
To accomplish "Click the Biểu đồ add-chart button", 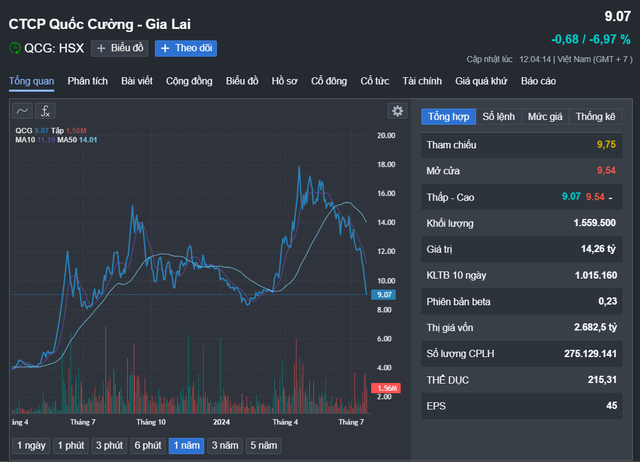I will coord(119,48).
